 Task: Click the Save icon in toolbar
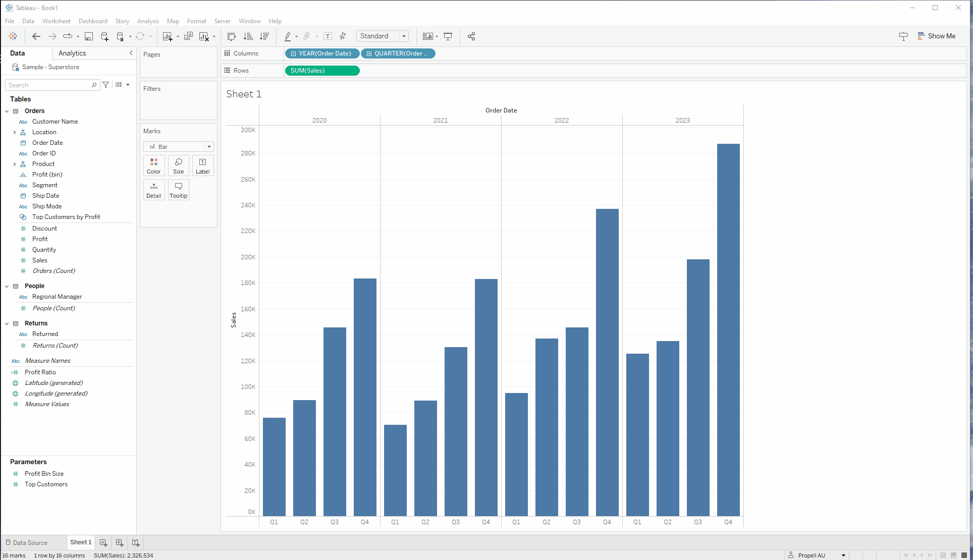89,36
